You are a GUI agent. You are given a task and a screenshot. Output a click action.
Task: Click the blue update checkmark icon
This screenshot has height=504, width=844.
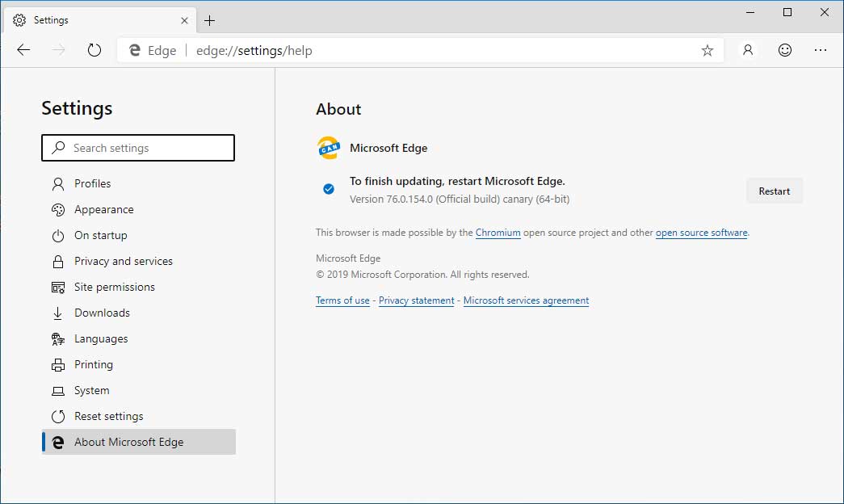point(329,189)
